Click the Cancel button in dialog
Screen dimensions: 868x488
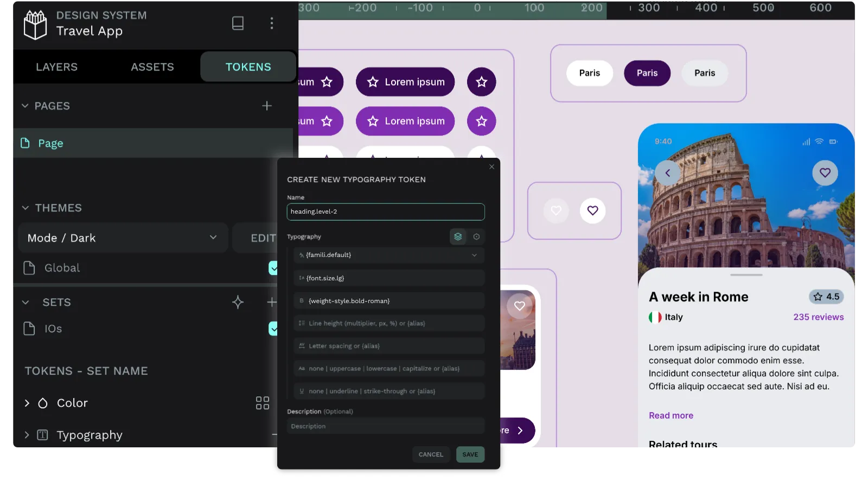pos(431,454)
